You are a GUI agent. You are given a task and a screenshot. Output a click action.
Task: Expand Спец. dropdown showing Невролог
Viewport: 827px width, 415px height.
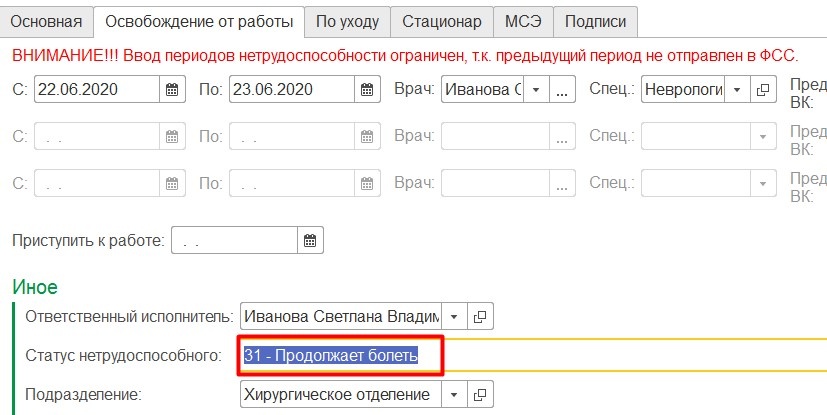click(737, 89)
